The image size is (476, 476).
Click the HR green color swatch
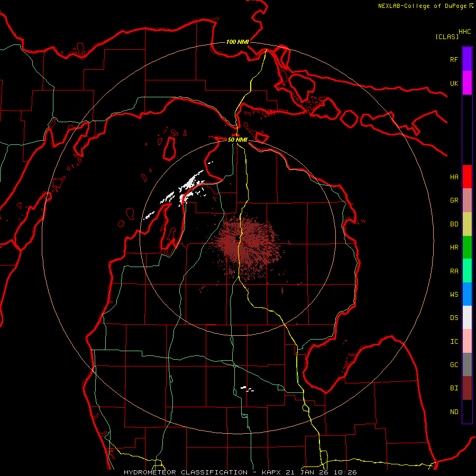[x=467, y=248]
